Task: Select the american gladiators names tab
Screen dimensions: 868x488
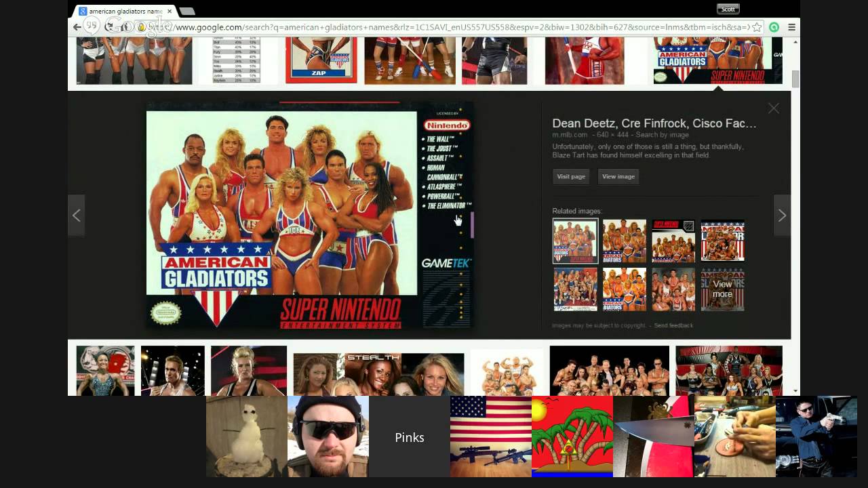Action: click(x=124, y=12)
